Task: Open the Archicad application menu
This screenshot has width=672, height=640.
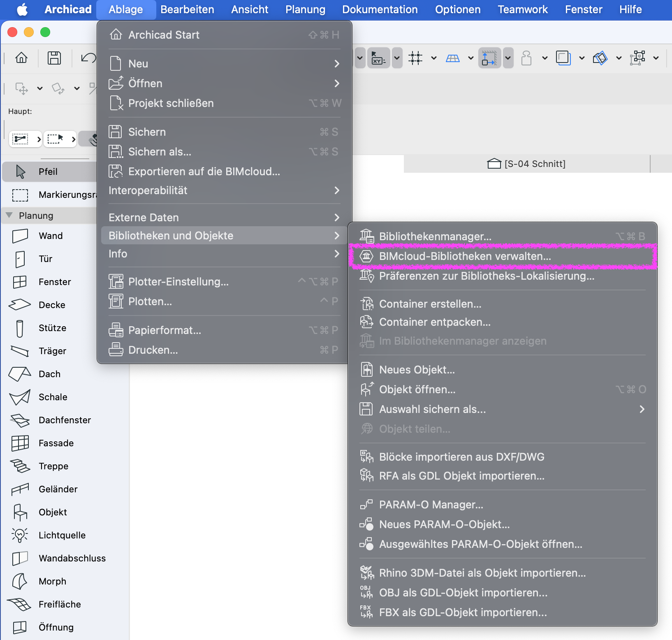Action: [68, 9]
